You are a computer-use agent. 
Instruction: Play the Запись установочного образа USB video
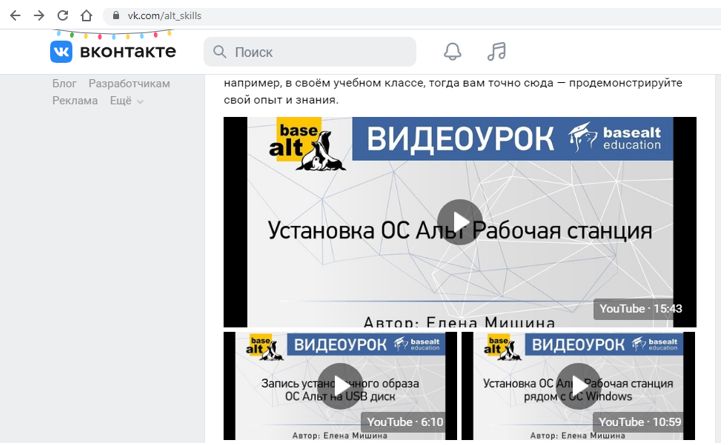coord(340,386)
